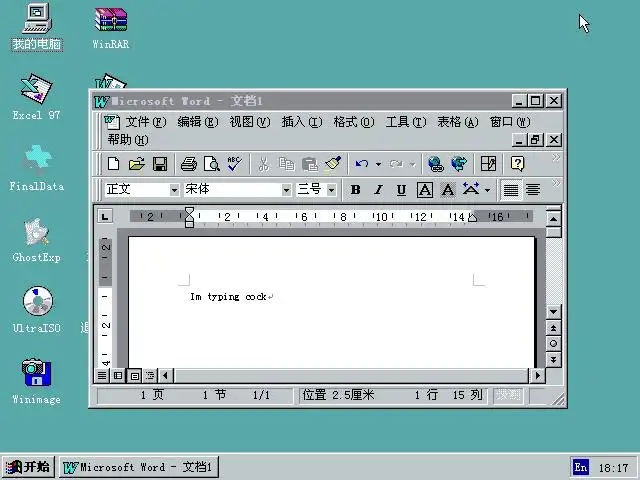Switch to Web Layout view

[118, 376]
